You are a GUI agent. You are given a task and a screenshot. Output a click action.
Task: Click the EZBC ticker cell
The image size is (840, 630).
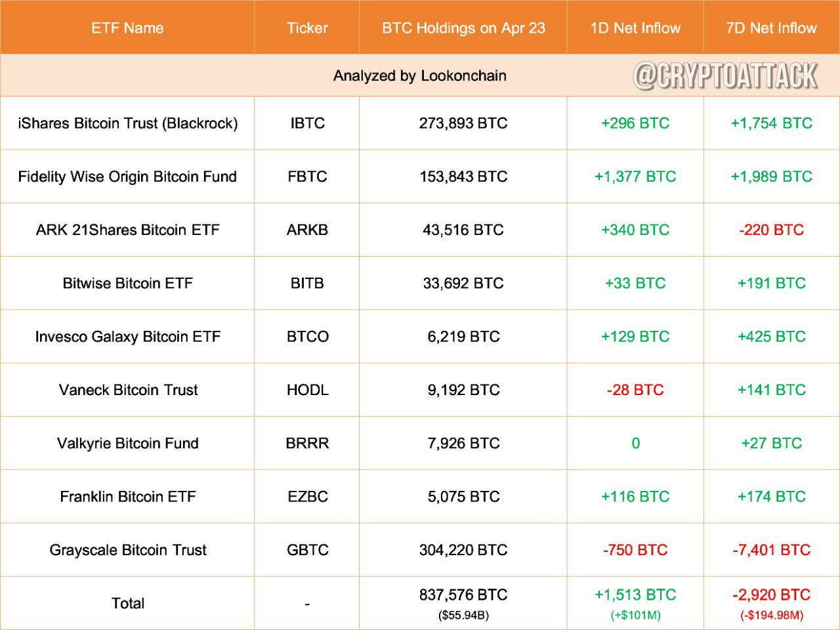pyautogui.click(x=307, y=497)
